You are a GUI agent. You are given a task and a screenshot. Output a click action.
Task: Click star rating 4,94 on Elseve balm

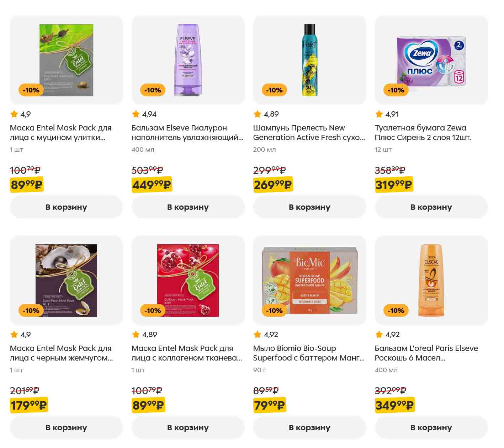coord(144,114)
